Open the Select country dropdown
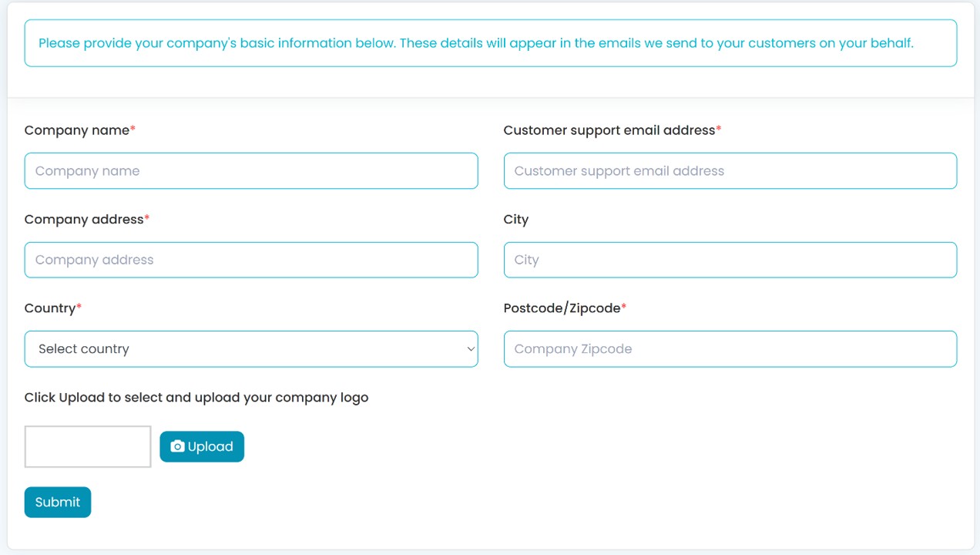This screenshot has width=980, height=555. [251, 349]
